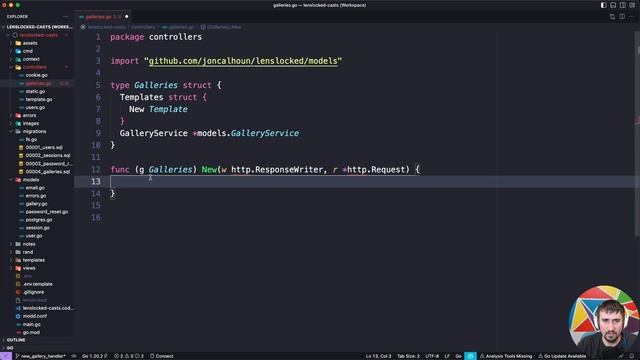
Task: Change Tab Size: 2 indentation setting
Action: tap(408, 356)
